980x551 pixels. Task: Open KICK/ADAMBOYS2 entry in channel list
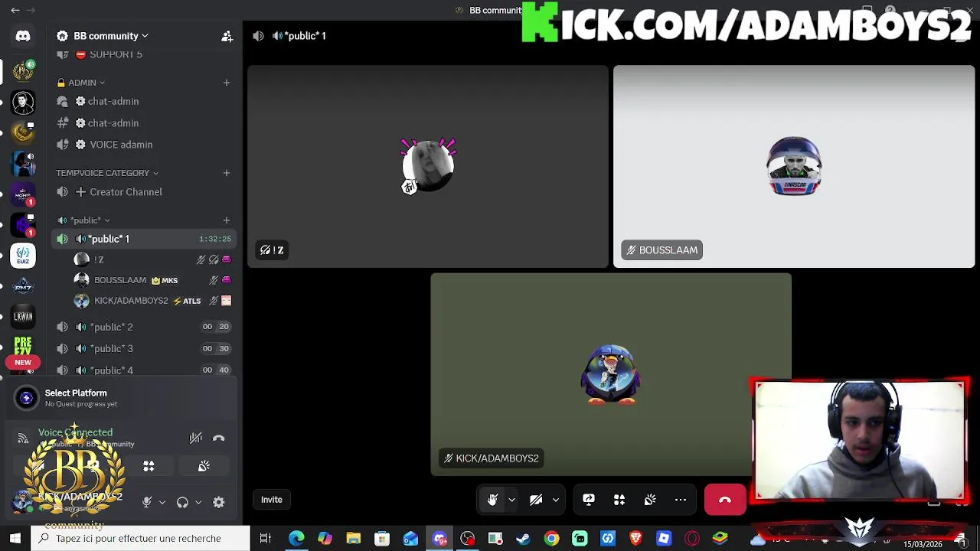pos(153,301)
